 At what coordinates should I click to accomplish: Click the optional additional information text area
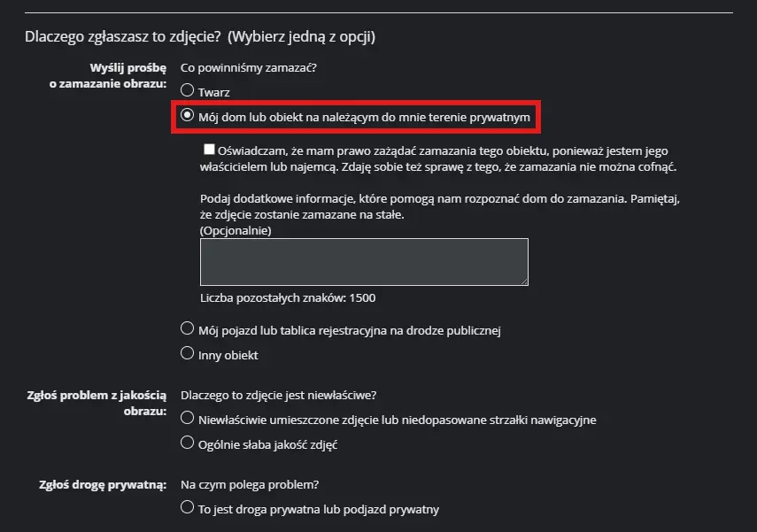tap(364, 261)
